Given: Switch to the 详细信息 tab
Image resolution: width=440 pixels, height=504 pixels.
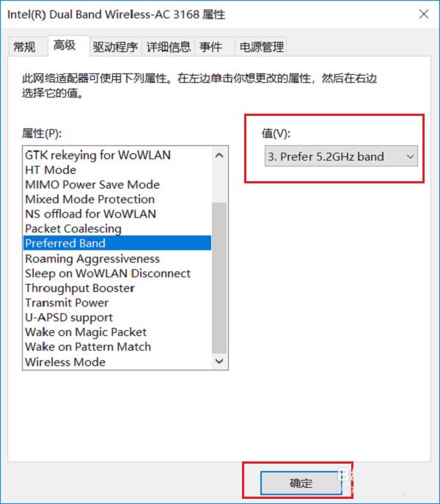Looking at the screenshot, I should click(x=169, y=47).
